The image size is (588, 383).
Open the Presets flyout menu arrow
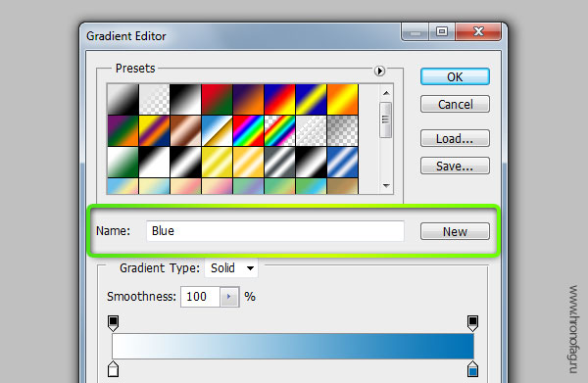379,71
